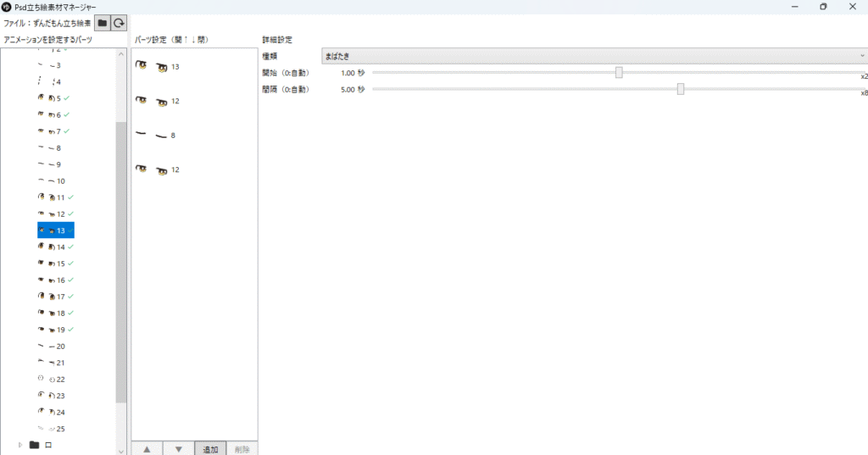Click the 口 folder icon in tree

35,445
